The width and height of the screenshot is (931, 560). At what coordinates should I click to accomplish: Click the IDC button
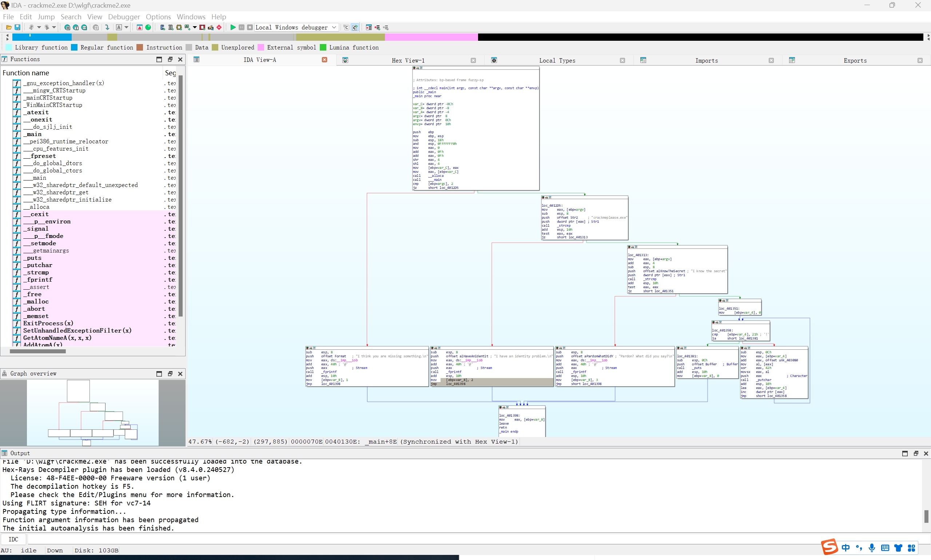tap(13, 539)
